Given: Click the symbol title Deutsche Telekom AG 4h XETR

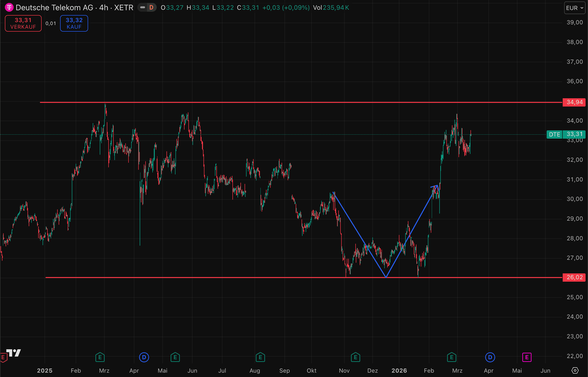Looking at the screenshot, I should coord(74,8).
